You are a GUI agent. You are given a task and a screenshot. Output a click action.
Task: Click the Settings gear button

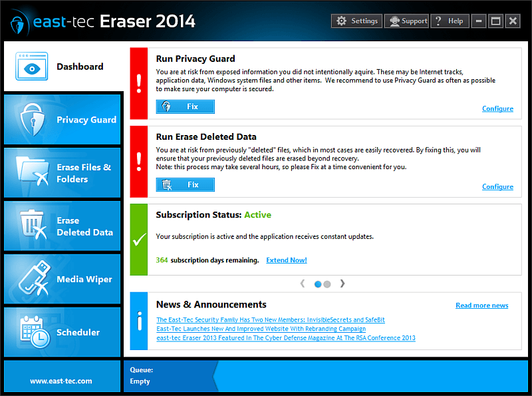[x=357, y=21]
